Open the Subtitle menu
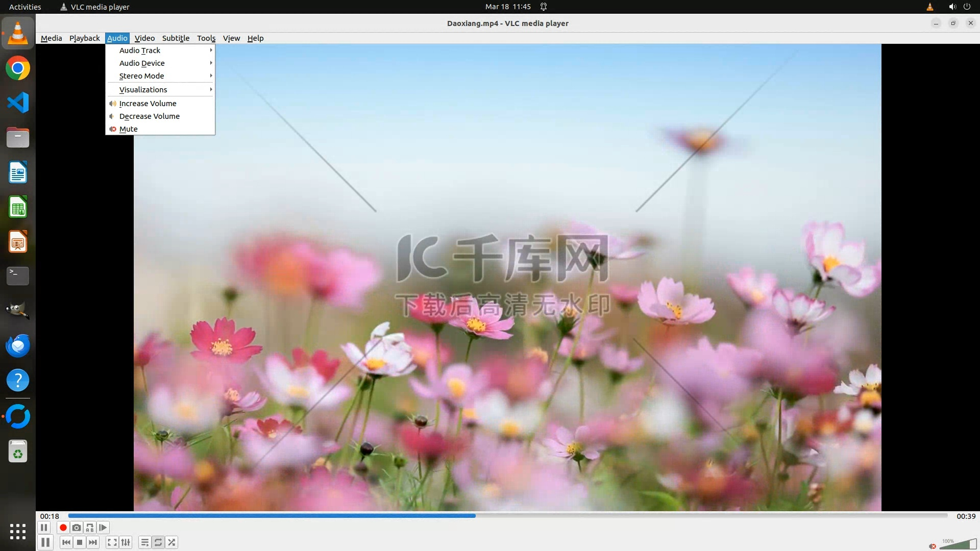The image size is (980, 551). [x=176, y=38]
